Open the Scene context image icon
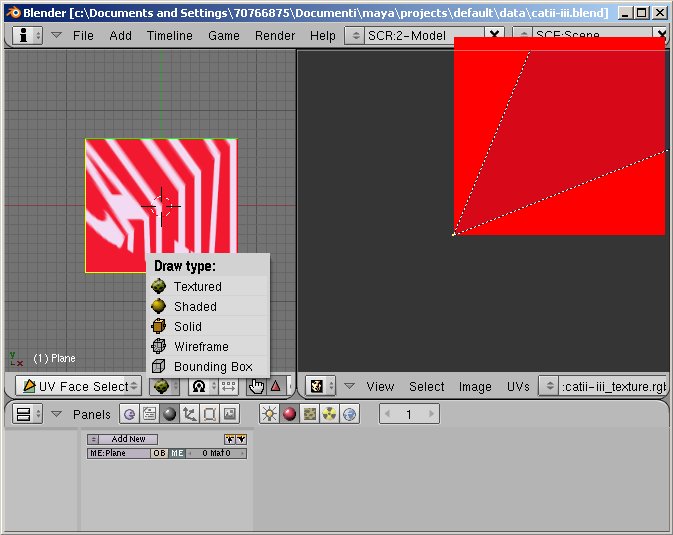673x535 pixels. click(x=230, y=414)
